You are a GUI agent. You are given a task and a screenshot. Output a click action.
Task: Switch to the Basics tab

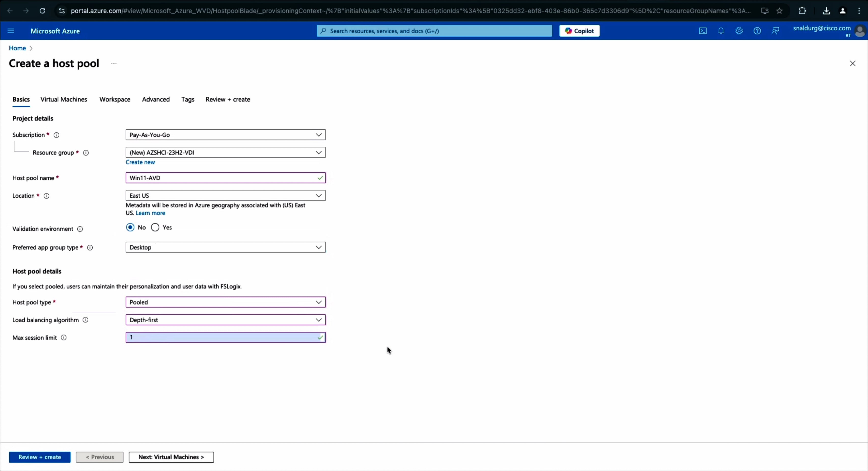21,99
